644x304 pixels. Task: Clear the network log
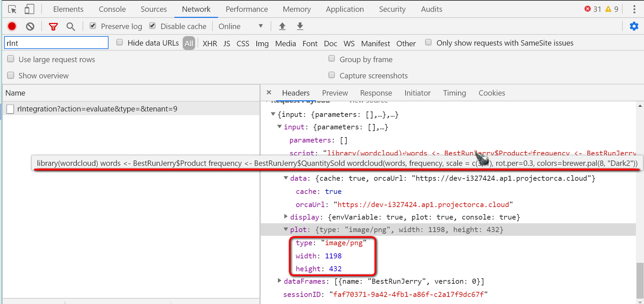pos(30,26)
